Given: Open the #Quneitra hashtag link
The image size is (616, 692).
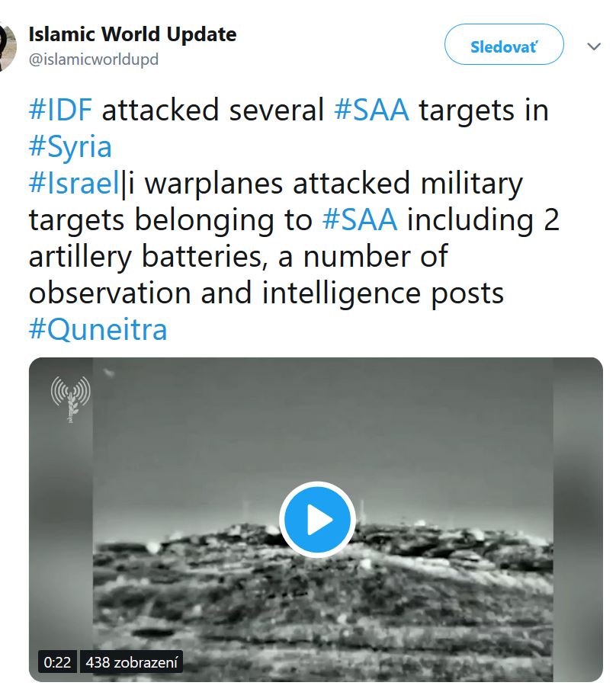Looking at the screenshot, I should [x=98, y=329].
